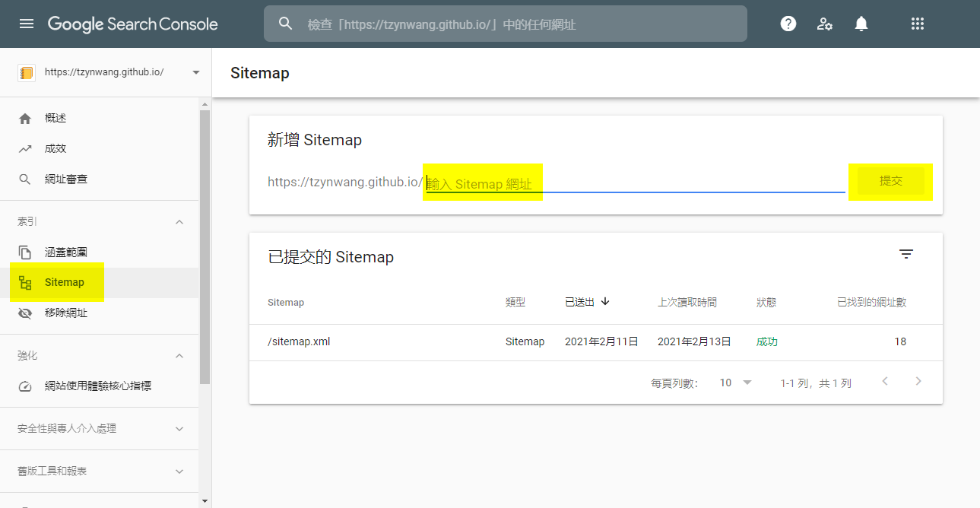Open the hamburger navigation menu
The width and height of the screenshot is (980, 508).
[27, 24]
